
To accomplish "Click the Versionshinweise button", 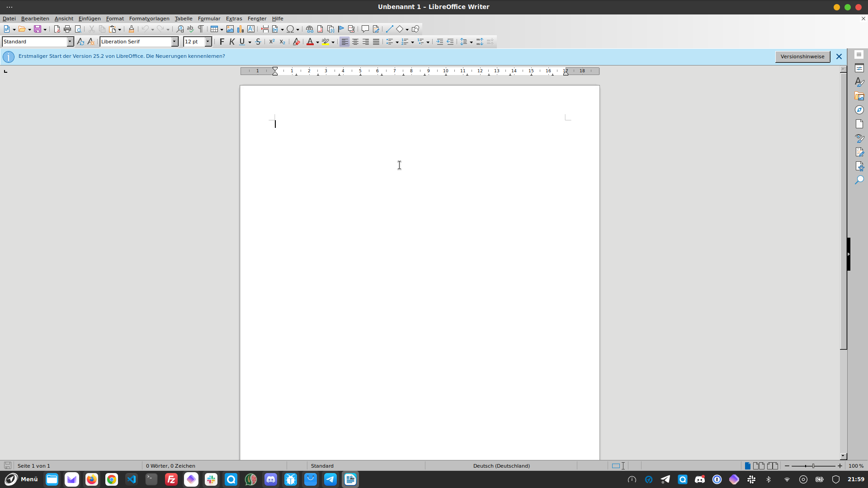I will [802, 56].
